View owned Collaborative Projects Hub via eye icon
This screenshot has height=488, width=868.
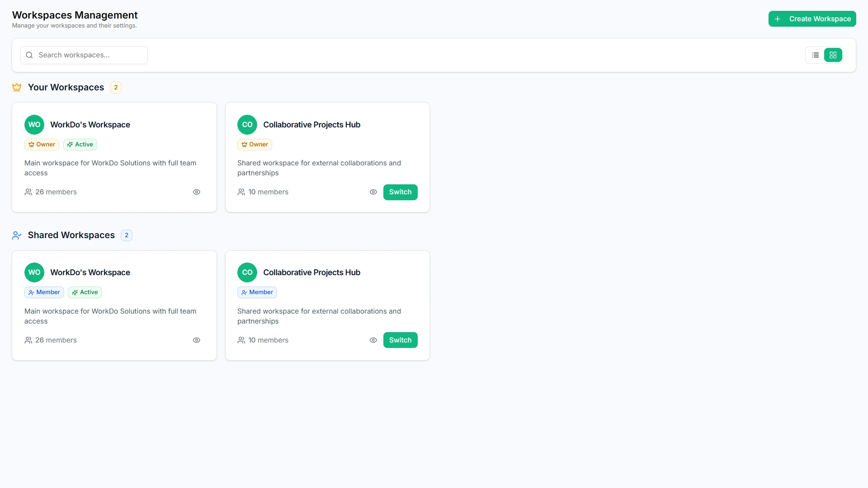click(x=373, y=192)
